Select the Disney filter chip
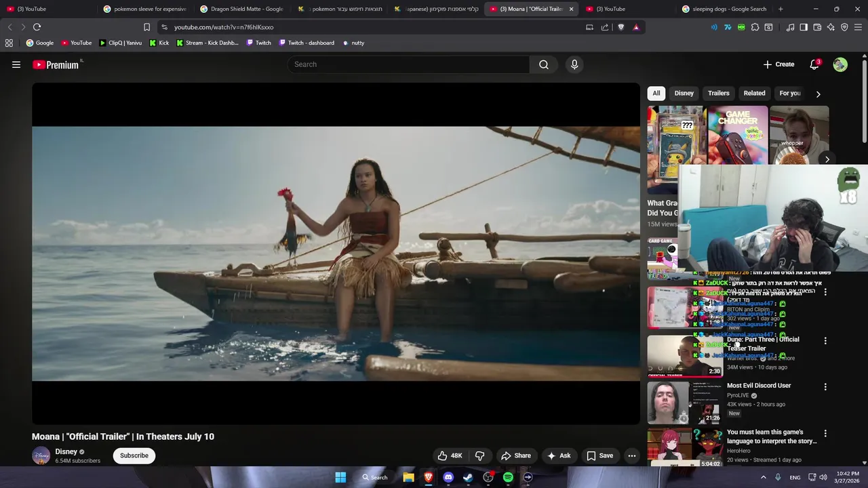The image size is (868, 488). click(684, 93)
